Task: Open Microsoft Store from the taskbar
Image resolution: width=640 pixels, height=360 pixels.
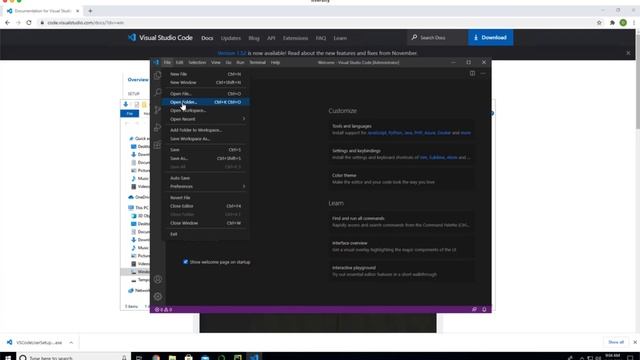Action: 189,358
